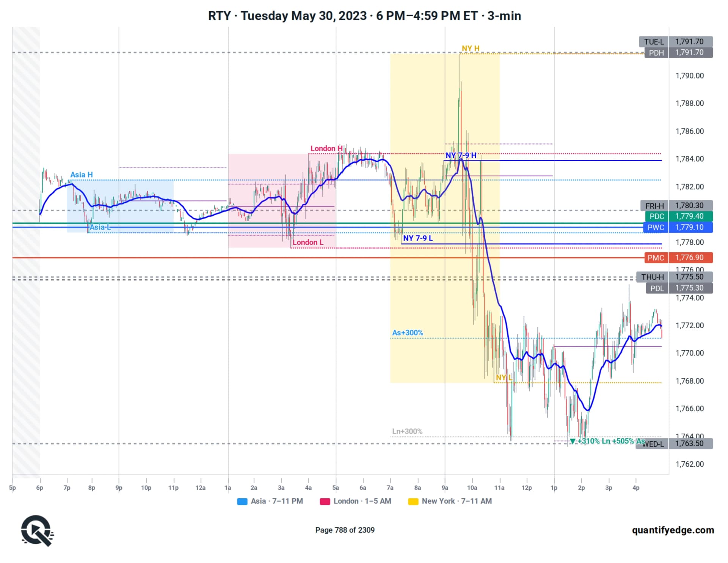Click the 1,762.00 price axis label
Image resolution: width=728 pixels, height=563 pixels.
[690, 464]
